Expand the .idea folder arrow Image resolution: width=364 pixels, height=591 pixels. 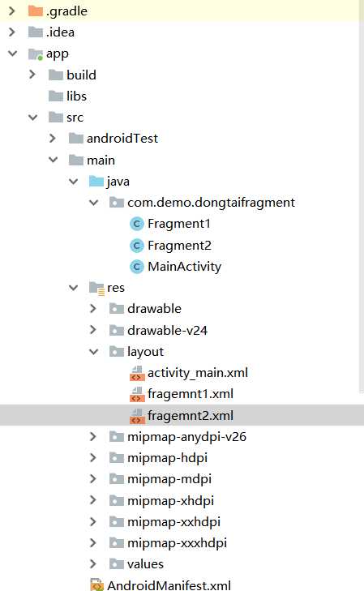coord(12,32)
